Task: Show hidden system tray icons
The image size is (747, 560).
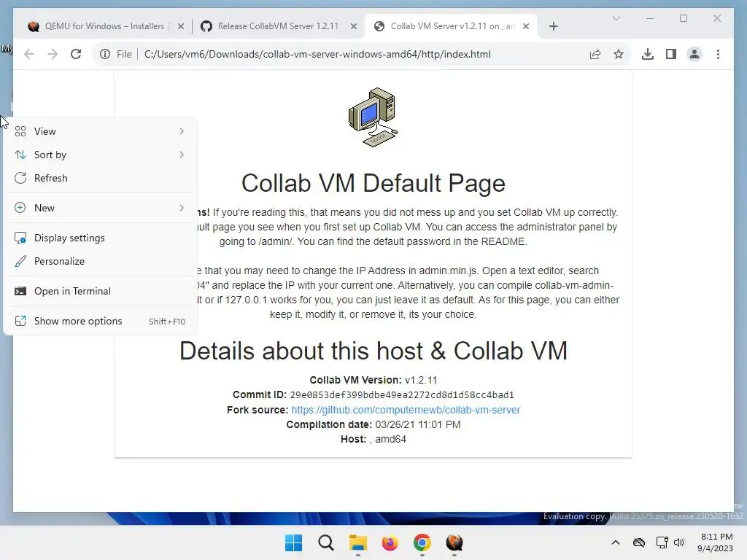Action: (x=616, y=542)
